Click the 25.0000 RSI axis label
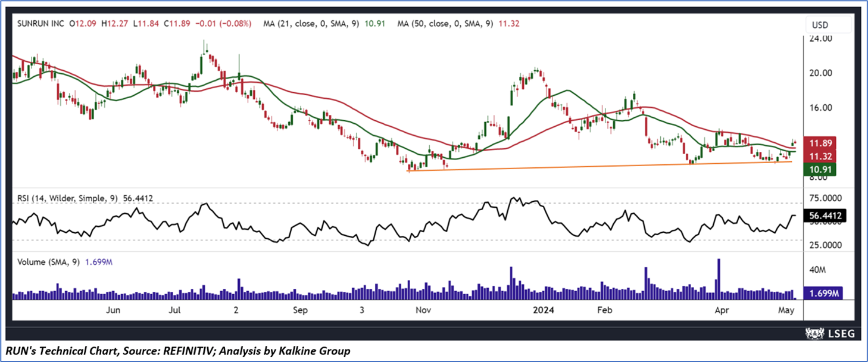868x362 pixels. (x=825, y=245)
